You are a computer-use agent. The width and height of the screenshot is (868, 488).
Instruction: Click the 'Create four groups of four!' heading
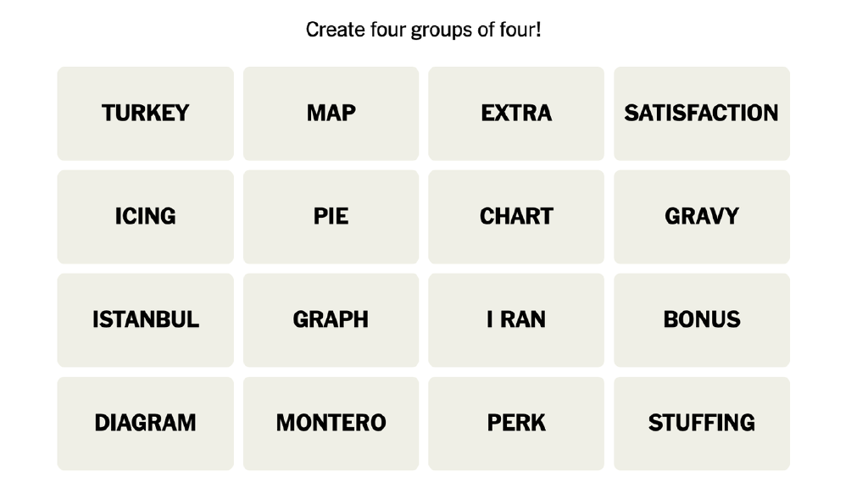pyautogui.click(x=423, y=30)
